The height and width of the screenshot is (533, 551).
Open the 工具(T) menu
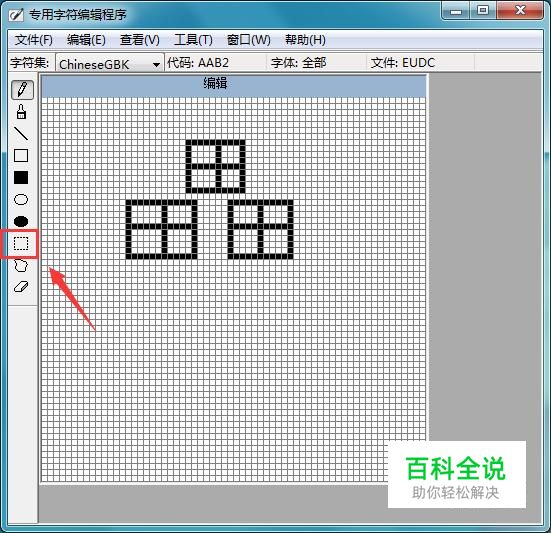pos(193,40)
